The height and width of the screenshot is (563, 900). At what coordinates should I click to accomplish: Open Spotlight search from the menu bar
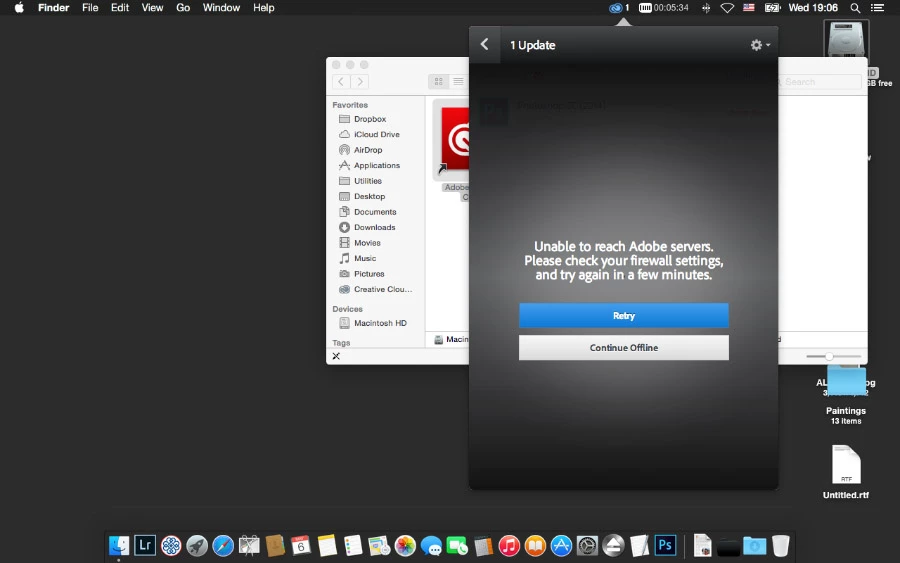click(855, 8)
